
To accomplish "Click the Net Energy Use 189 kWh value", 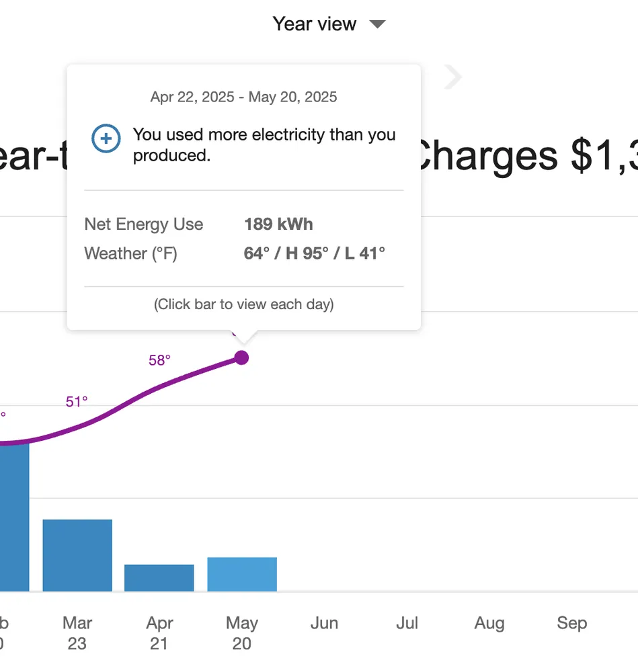I will [x=278, y=224].
